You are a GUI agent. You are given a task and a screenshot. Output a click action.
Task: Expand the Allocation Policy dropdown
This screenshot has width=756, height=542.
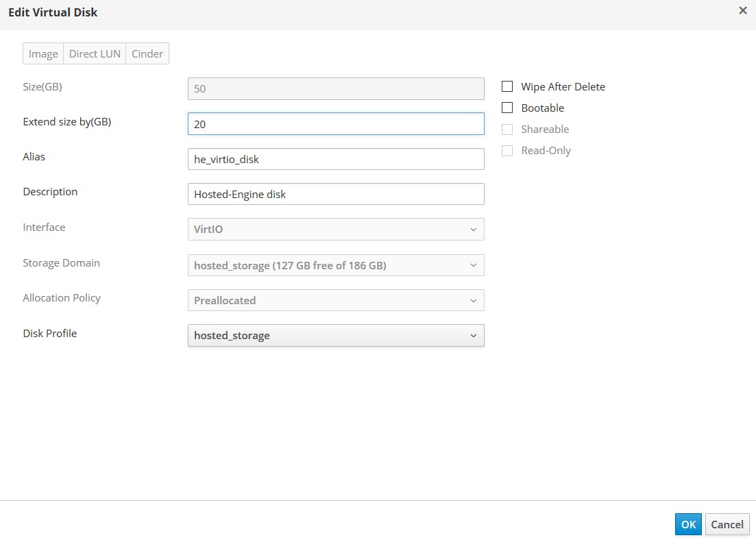[335, 300]
